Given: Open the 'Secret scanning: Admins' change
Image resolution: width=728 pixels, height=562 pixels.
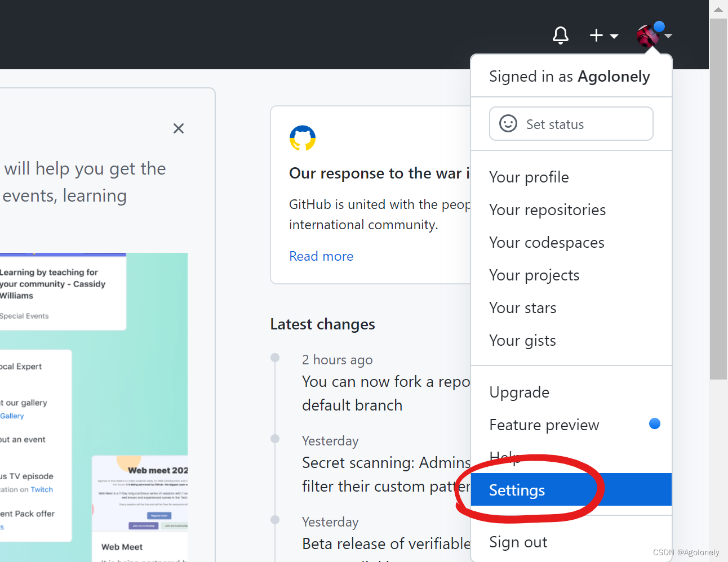Looking at the screenshot, I should pyautogui.click(x=386, y=474).
